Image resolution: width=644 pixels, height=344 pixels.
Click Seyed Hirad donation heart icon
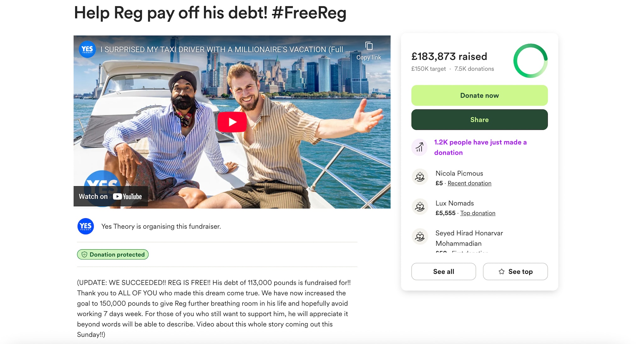click(420, 236)
